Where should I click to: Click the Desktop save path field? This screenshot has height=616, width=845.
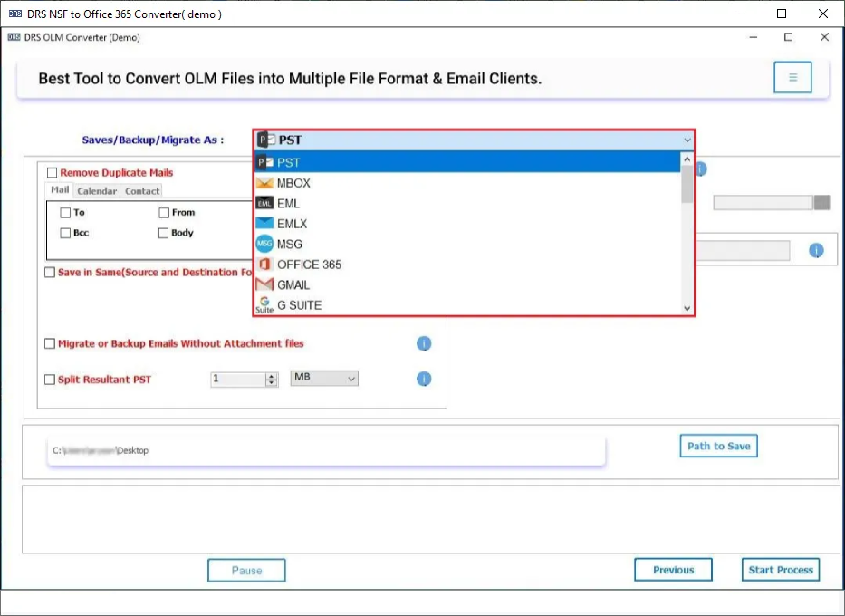(x=326, y=450)
